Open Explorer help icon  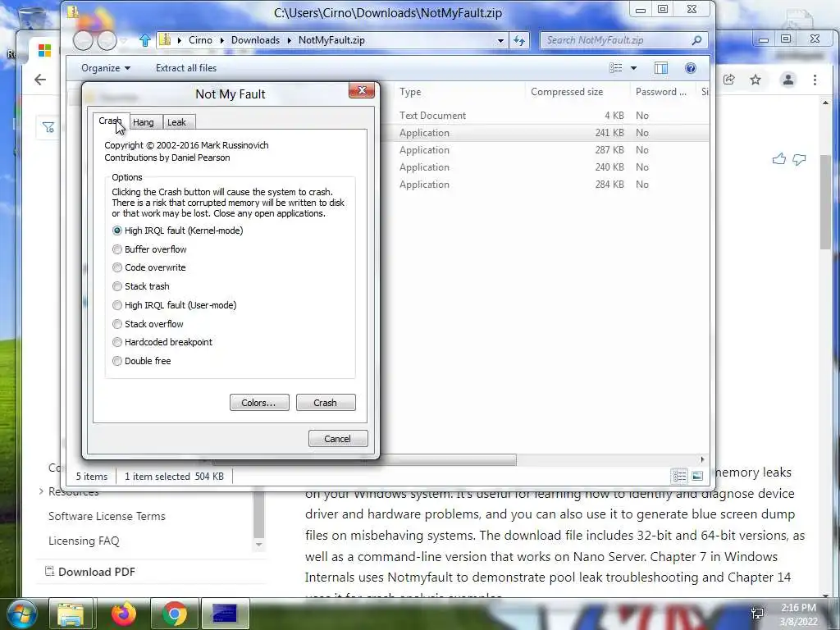pos(691,68)
